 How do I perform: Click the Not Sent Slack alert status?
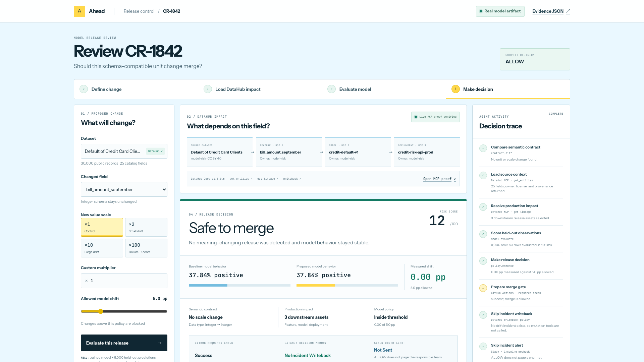click(x=383, y=350)
